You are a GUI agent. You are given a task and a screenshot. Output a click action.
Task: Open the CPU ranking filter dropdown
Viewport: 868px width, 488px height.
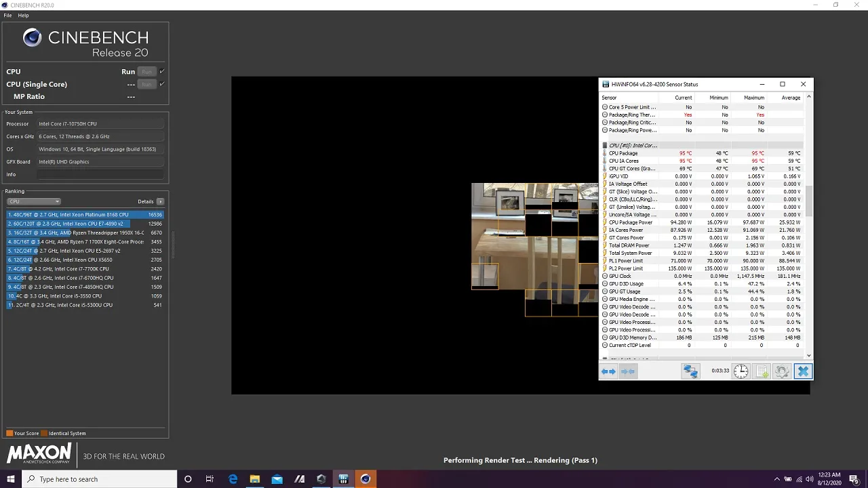(x=34, y=201)
